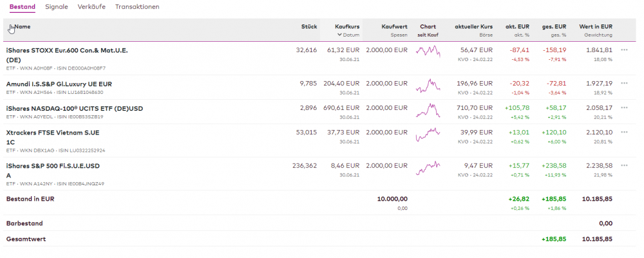Click the sparkline chart for Xtrackers FTSE Vietnam
Screen dimensions: 644x258
427,136
